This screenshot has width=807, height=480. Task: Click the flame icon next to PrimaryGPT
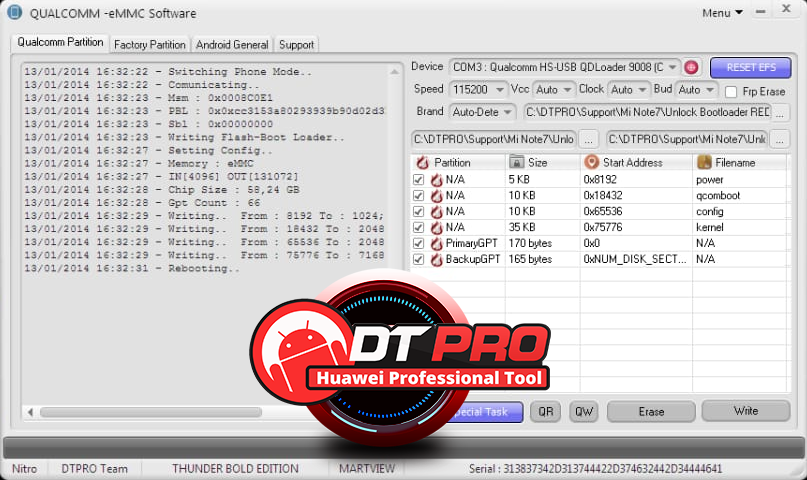(x=436, y=243)
